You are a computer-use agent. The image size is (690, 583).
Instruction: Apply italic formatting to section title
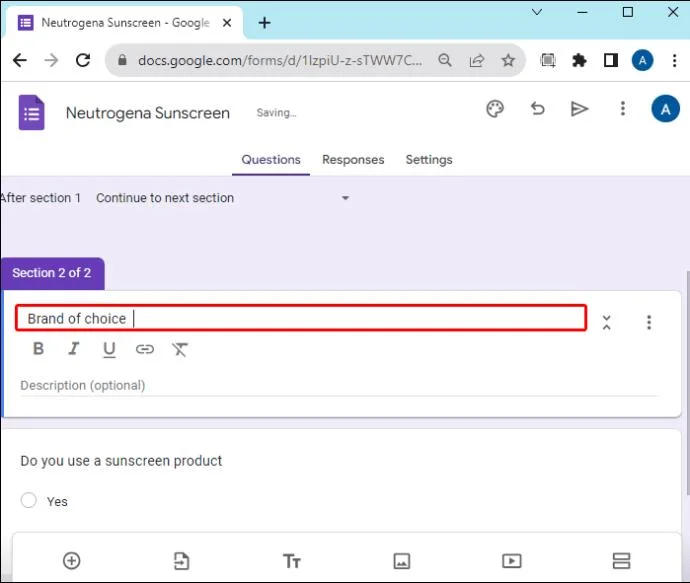click(73, 349)
